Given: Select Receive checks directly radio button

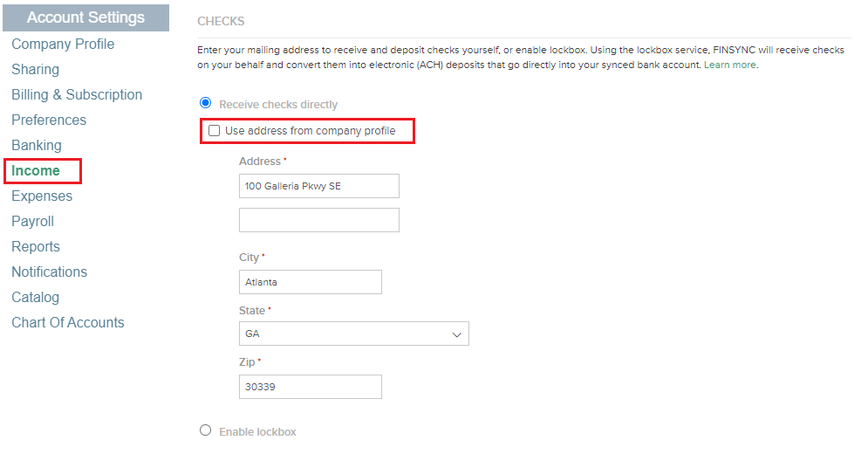Looking at the screenshot, I should coord(205,103).
